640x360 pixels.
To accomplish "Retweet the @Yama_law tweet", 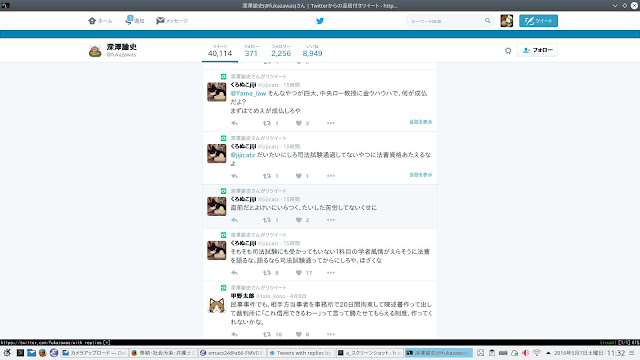I will tap(267, 123).
